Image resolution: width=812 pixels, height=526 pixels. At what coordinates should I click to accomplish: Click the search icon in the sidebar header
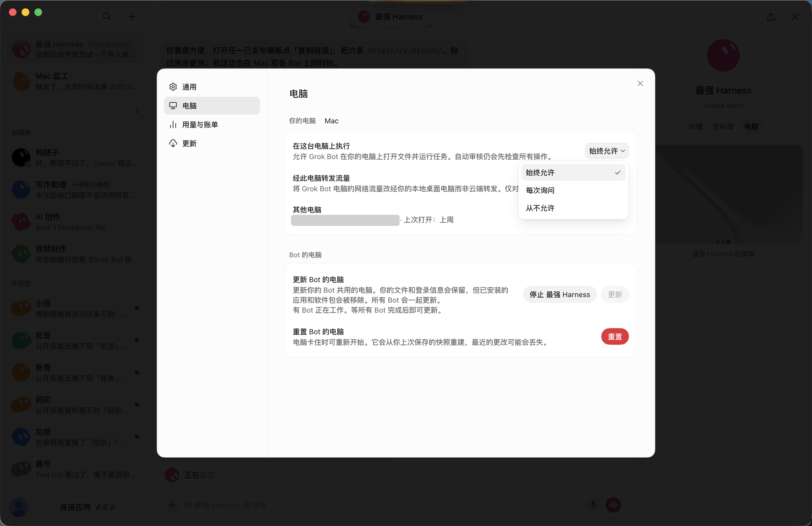click(107, 17)
